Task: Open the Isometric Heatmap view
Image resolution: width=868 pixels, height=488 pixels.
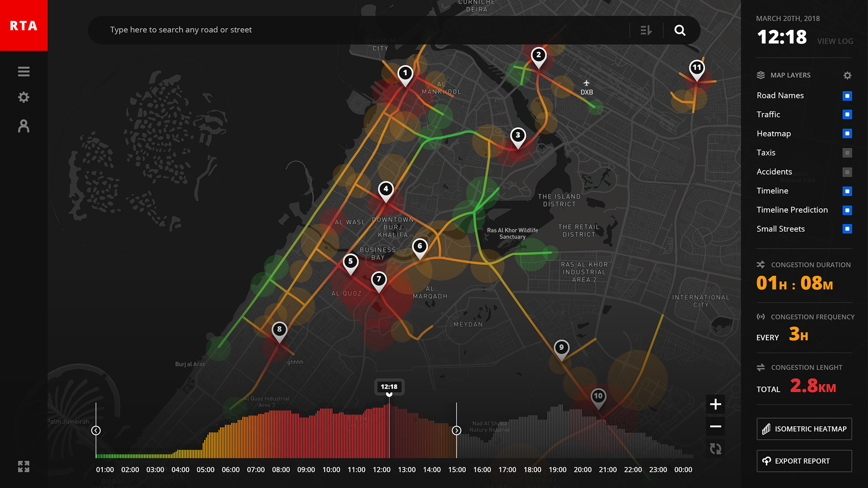Action: [804, 429]
